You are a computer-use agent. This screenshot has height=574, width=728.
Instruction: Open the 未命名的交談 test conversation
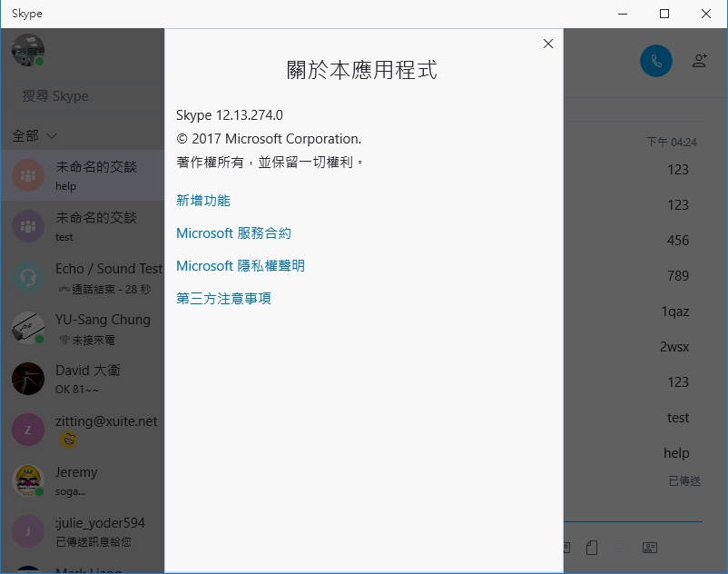(83, 226)
